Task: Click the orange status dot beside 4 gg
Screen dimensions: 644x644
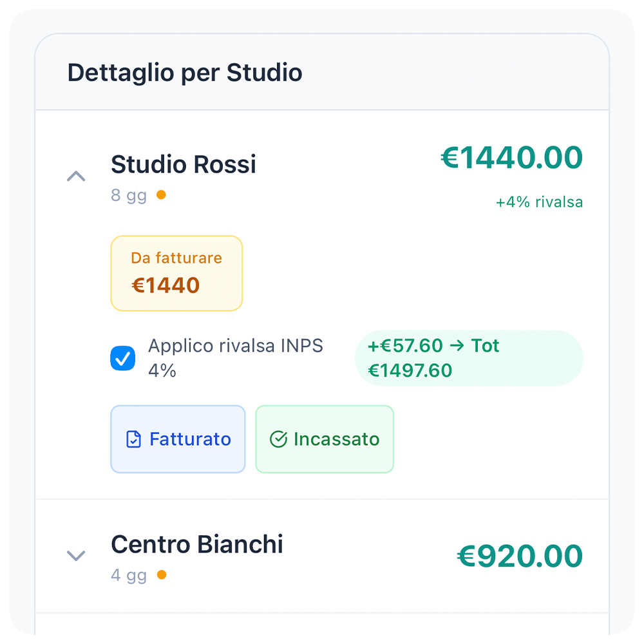Action: click(161, 574)
